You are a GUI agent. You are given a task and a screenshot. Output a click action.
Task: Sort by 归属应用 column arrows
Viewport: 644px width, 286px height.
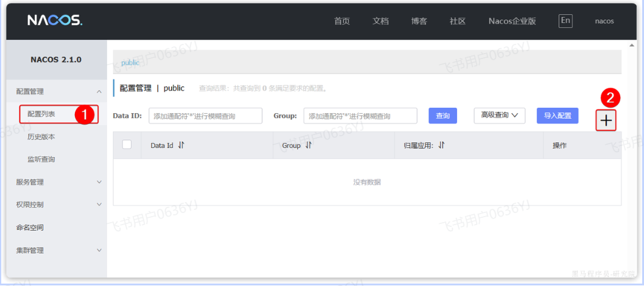click(441, 145)
